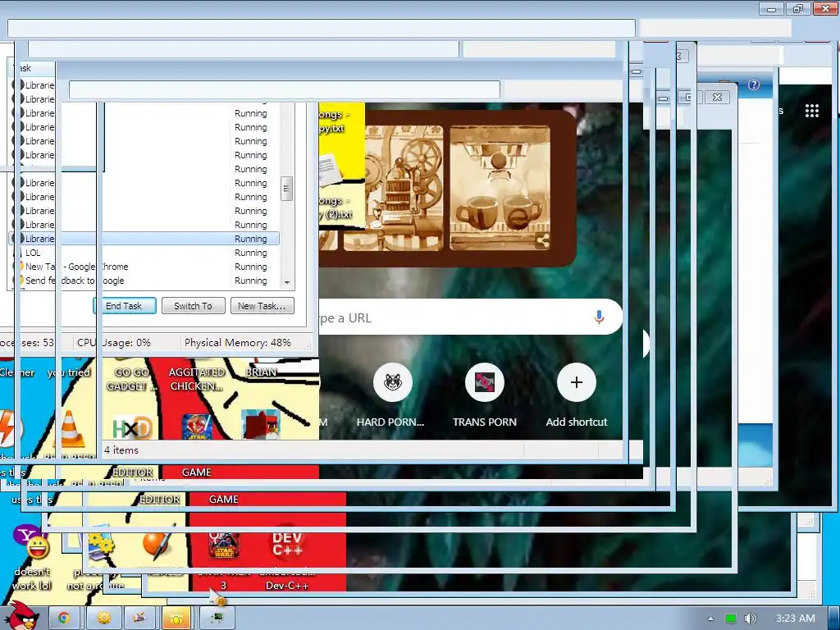840x630 pixels.
Task: Open the pink-and-black thumbnail shortcut tile
Action: tap(484, 382)
